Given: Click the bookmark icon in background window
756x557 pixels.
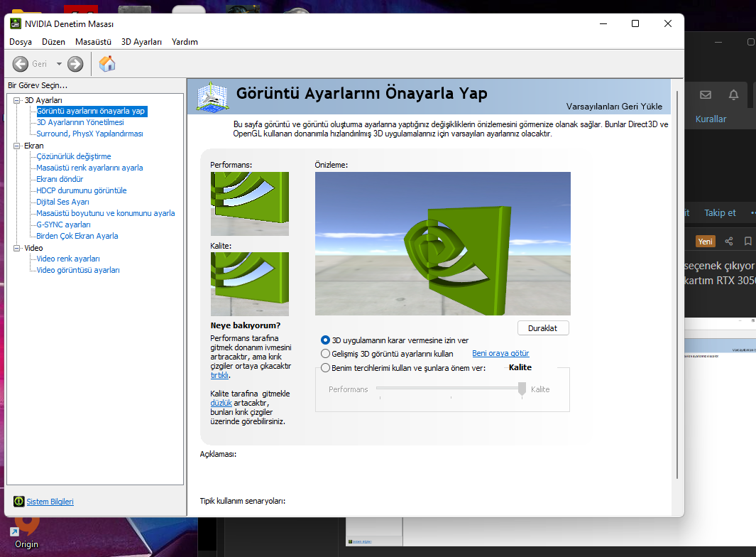Looking at the screenshot, I should pos(747,242).
